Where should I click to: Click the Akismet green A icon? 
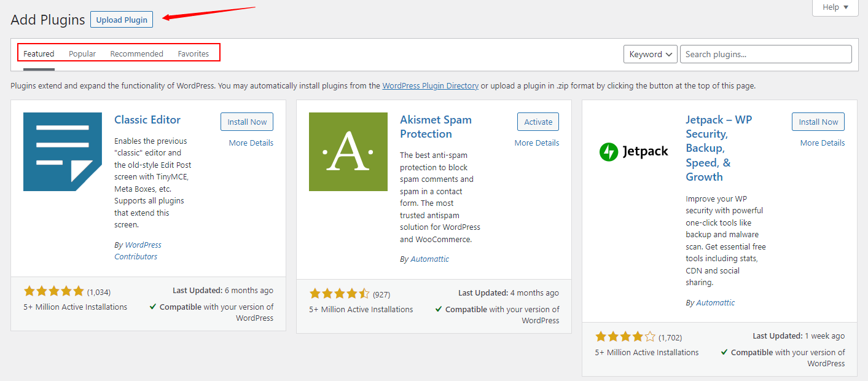pos(348,152)
